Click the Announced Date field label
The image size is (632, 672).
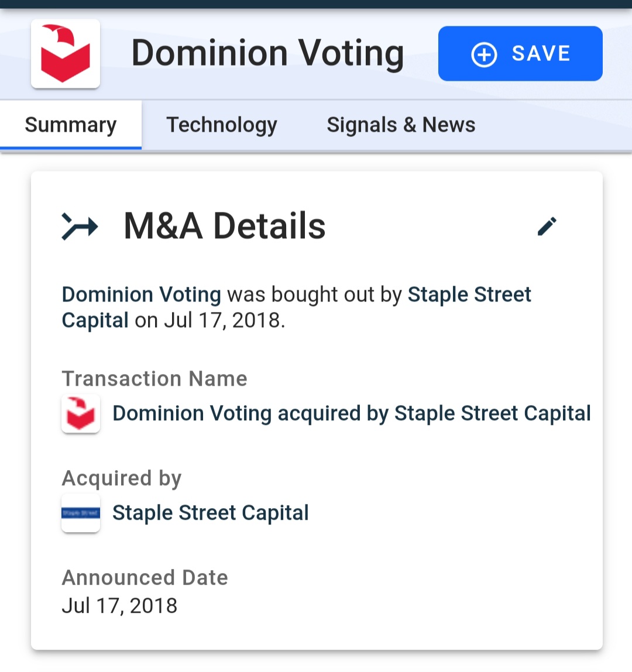tap(145, 578)
